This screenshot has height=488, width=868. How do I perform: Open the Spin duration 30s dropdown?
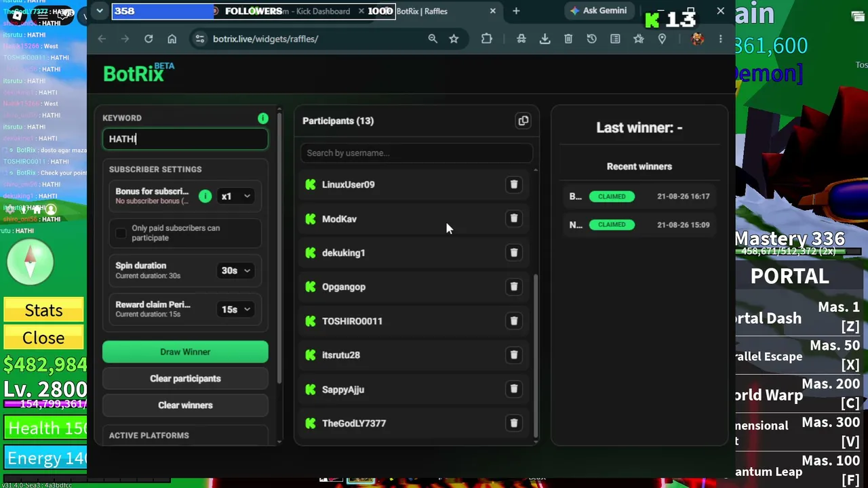pyautogui.click(x=236, y=270)
